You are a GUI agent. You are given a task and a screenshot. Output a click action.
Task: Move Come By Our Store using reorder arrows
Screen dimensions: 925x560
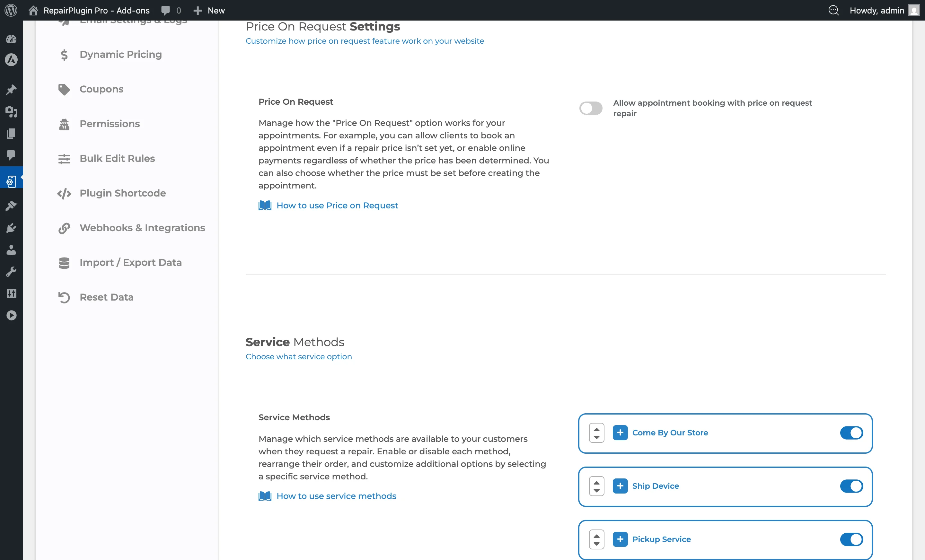pyautogui.click(x=596, y=433)
